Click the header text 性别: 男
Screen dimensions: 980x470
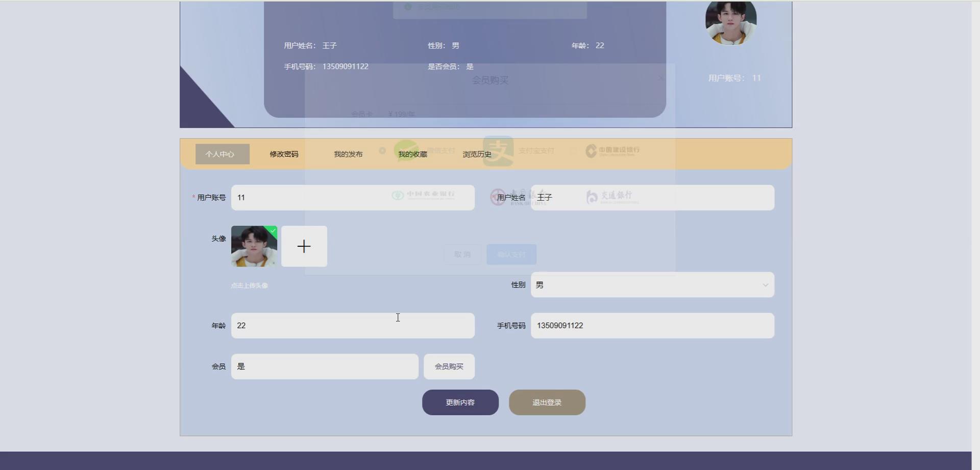click(444, 45)
